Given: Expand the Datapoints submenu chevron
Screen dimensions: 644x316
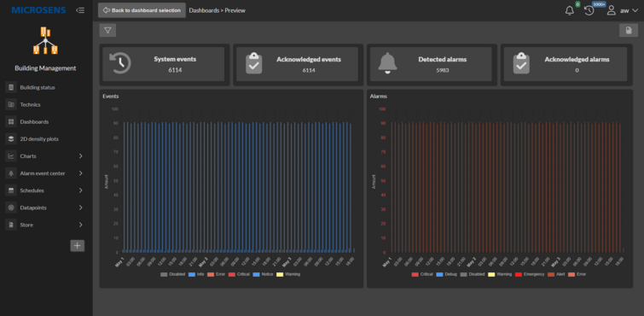Looking at the screenshot, I should pos(80,208).
